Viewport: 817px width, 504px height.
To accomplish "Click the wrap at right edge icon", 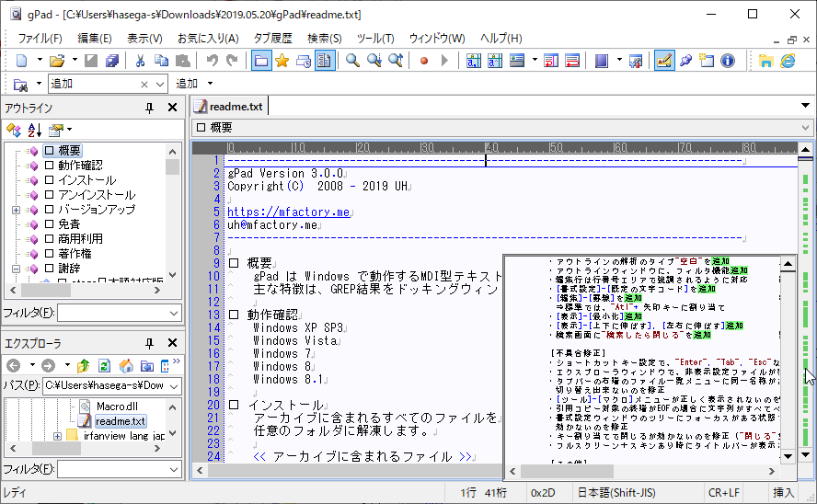I will coord(551,61).
